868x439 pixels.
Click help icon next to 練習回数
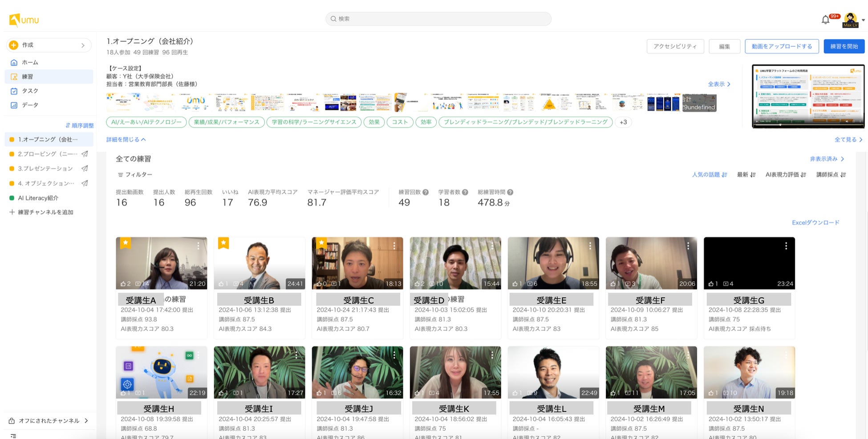pos(426,192)
